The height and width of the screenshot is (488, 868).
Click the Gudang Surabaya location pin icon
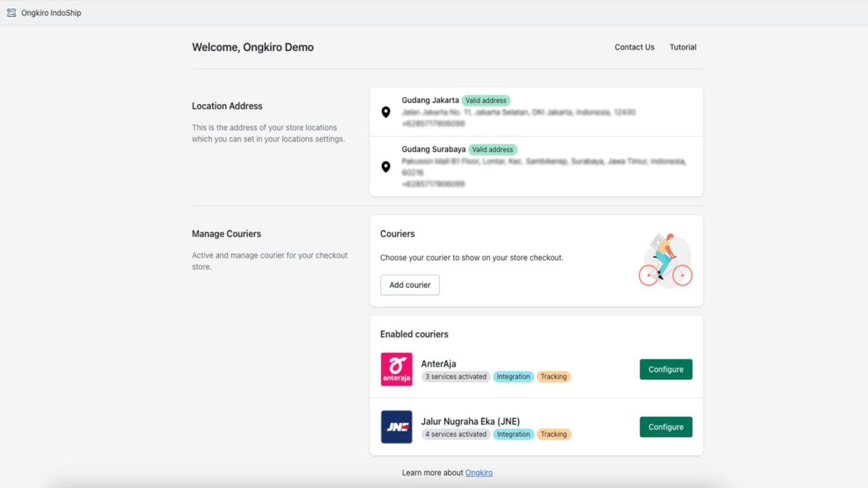pos(386,167)
